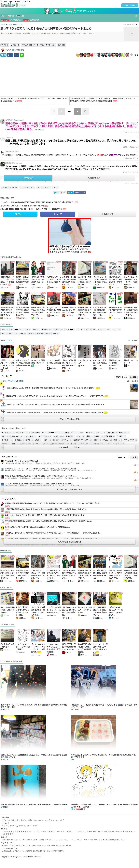Click the アプリで読む blue button
This screenshot has height=868, width=139.
tap(28, 178)
